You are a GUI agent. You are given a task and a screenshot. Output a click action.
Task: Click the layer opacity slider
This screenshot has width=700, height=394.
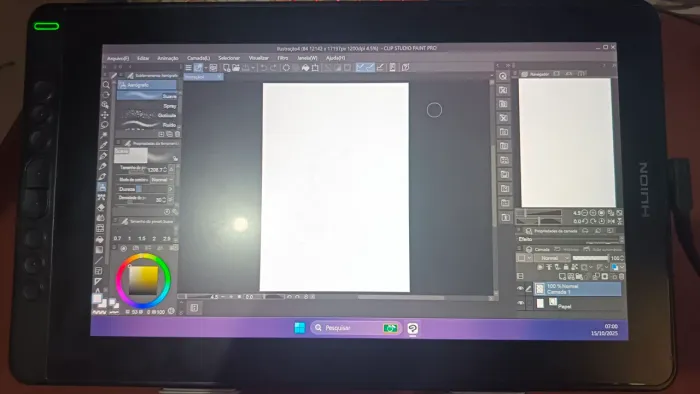(x=590, y=258)
